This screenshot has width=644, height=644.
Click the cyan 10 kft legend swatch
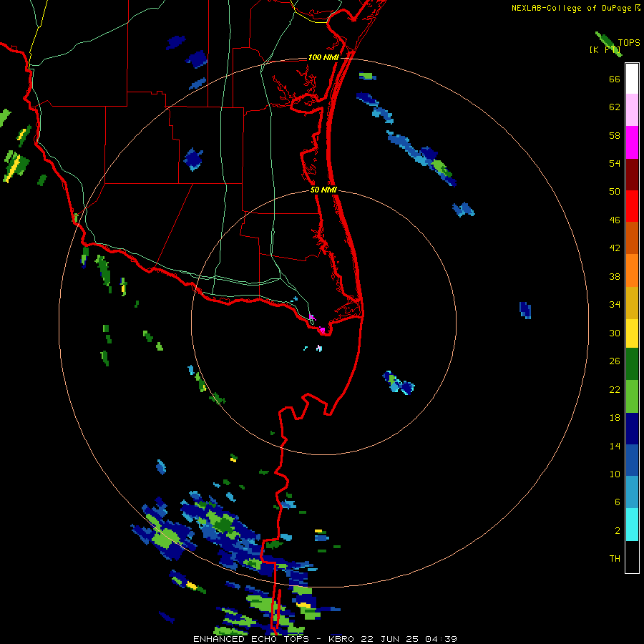point(632,524)
